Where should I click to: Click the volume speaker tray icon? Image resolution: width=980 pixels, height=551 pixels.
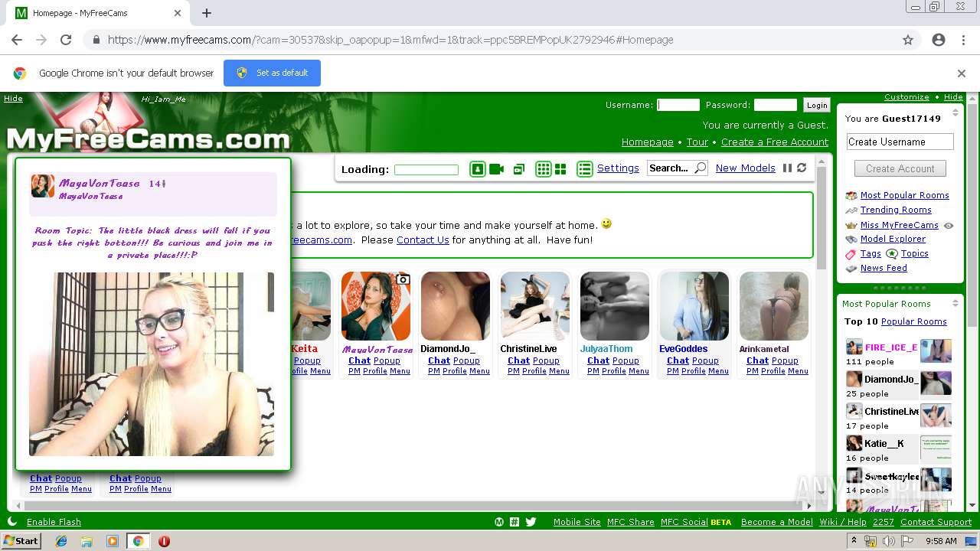pos(888,541)
